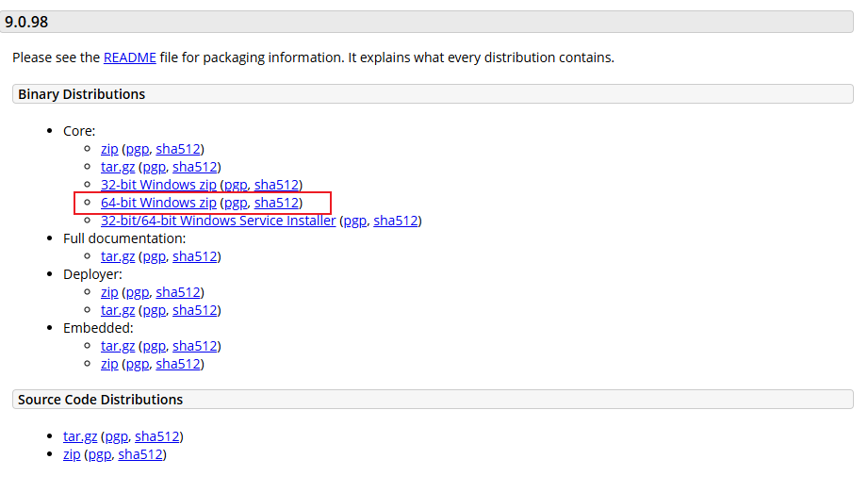Open sha512 for Embedded tar.gz
The height and width of the screenshot is (492, 868).
pos(194,347)
